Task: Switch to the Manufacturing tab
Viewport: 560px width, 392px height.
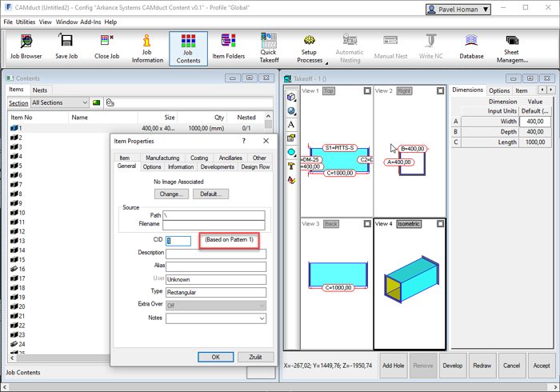Action: (162, 158)
